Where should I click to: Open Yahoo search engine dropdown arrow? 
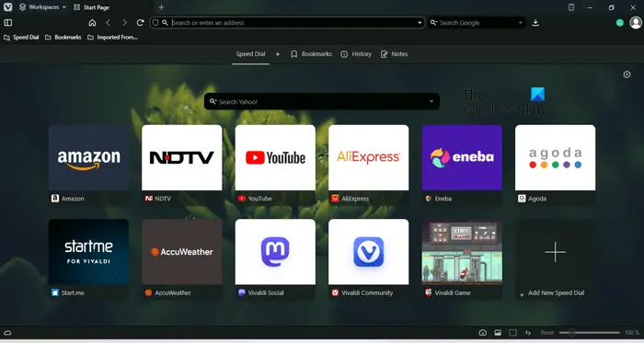(x=431, y=101)
